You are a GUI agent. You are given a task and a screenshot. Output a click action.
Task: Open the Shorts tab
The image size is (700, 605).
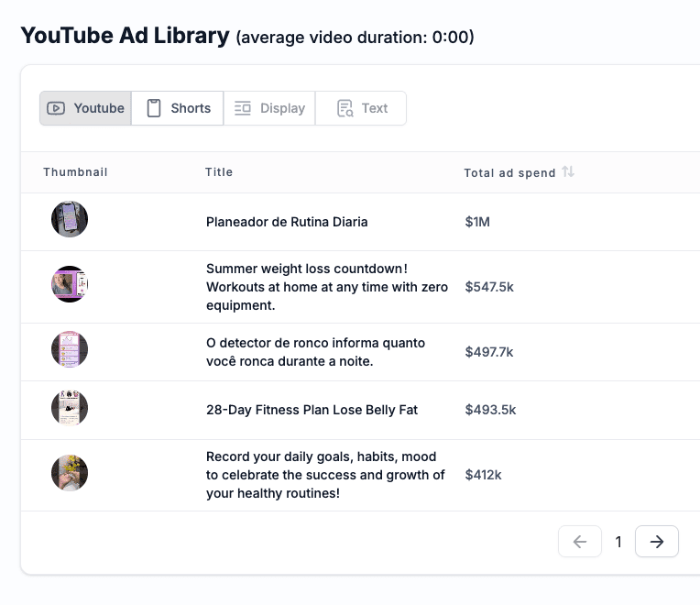(178, 108)
